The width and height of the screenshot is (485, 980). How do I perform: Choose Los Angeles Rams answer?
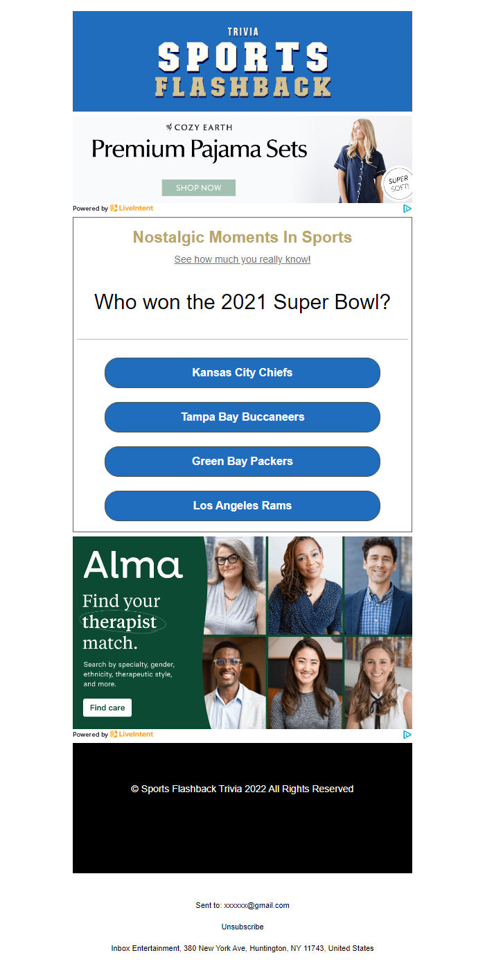pyautogui.click(x=242, y=506)
